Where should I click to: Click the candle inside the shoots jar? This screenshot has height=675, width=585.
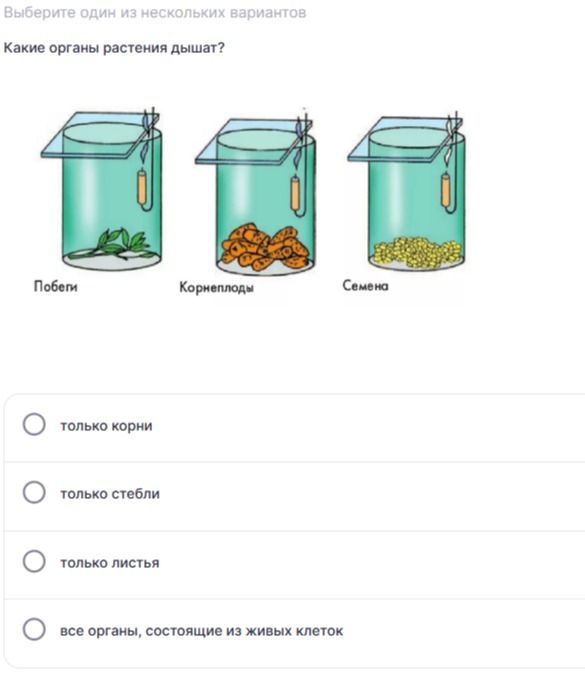click(x=142, y=187)
